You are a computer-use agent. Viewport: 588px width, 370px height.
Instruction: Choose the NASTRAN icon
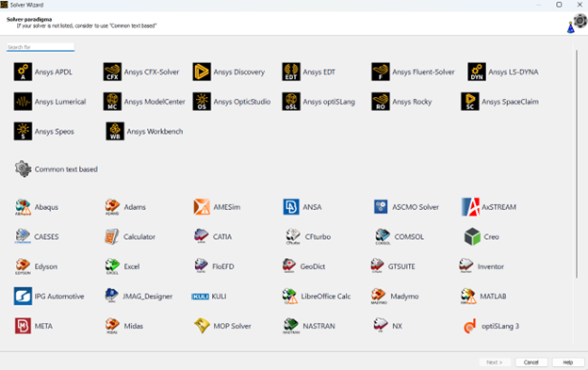[290, 326]
